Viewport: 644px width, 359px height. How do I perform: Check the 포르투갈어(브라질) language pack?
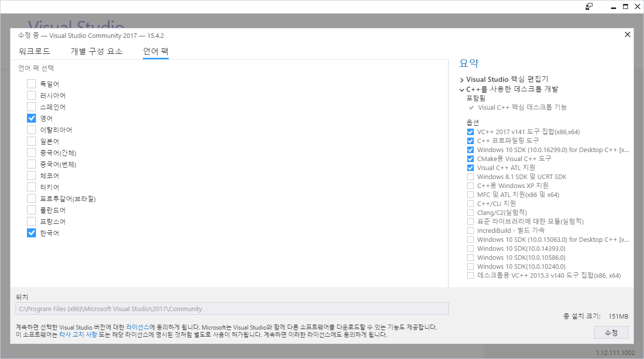31,198
